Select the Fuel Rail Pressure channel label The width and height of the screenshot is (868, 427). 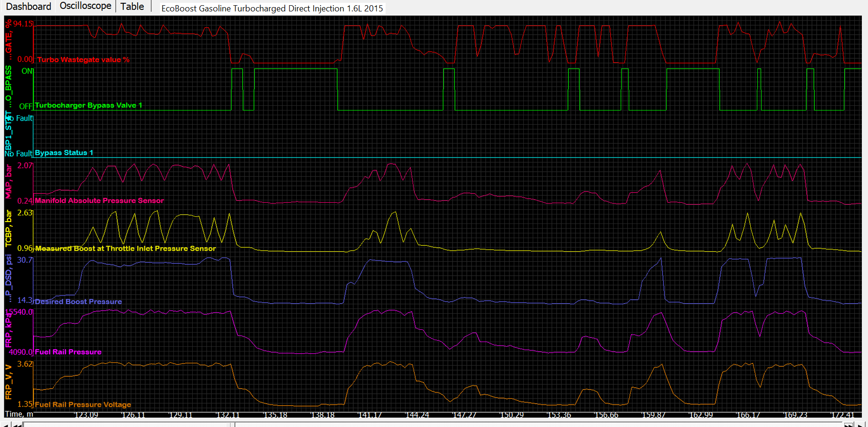tap(68, 352)
